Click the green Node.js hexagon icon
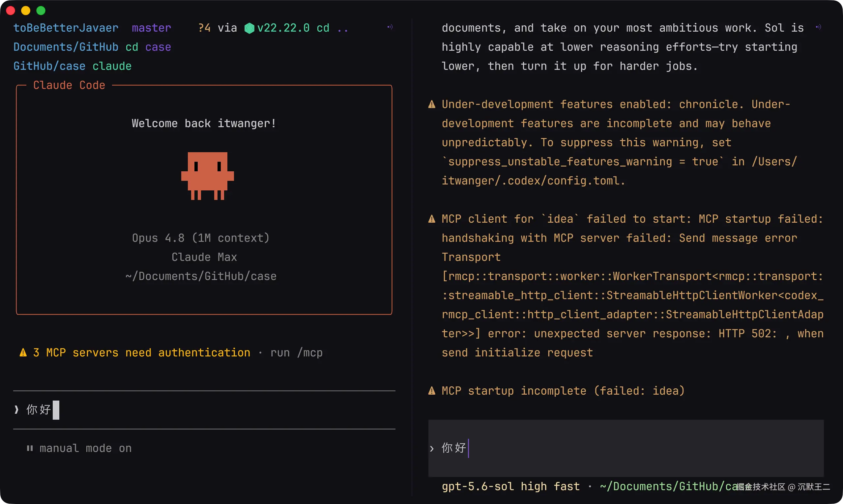 [249, 28]
